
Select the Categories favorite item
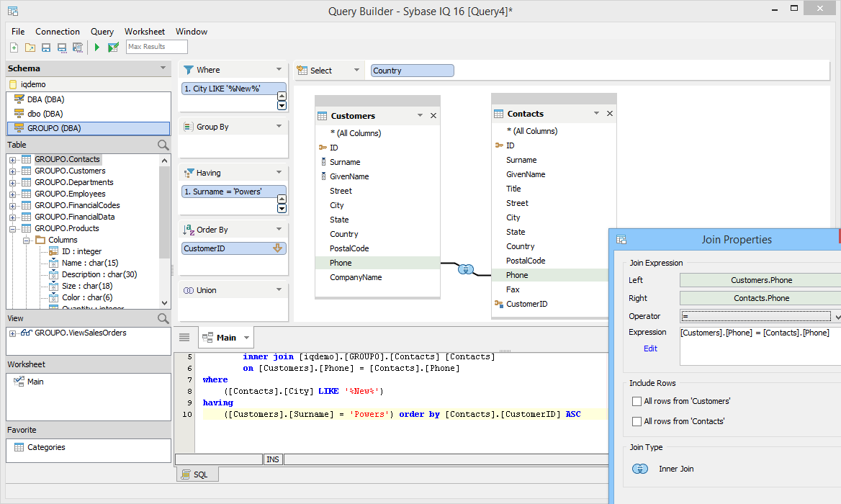[46, 447]
